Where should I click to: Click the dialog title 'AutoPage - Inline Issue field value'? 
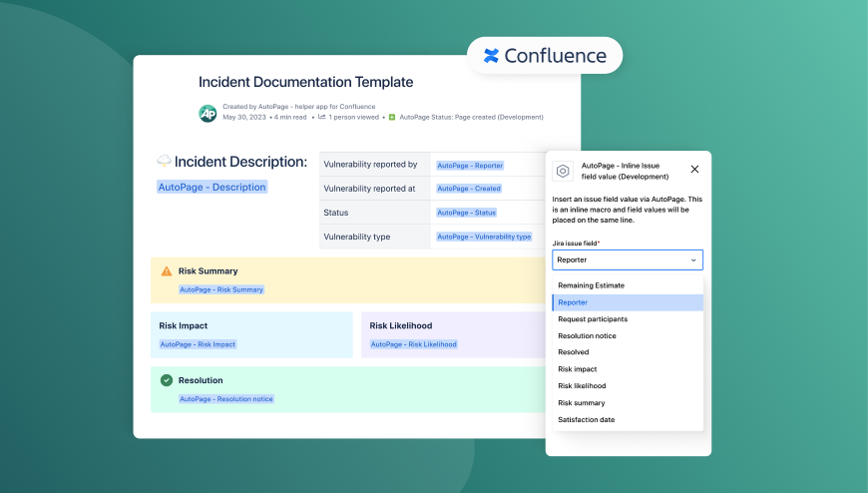tap(625, 171)
